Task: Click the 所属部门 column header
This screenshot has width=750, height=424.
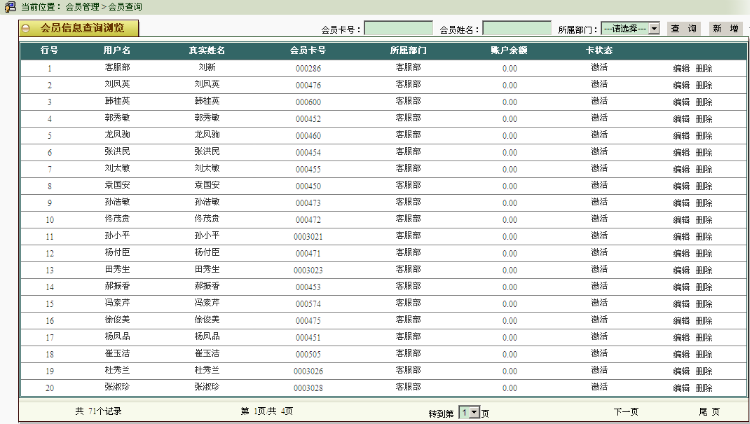Action: (x=408, y=50)
